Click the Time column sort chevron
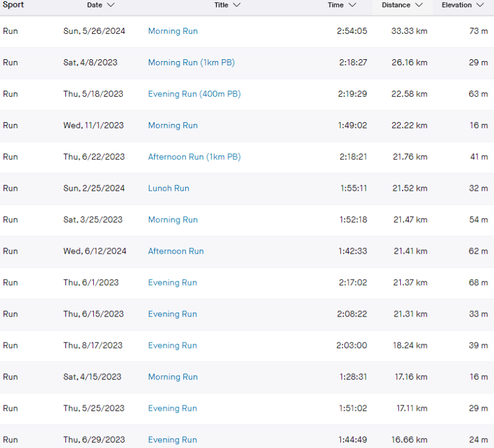The width and height of the screenshot is (494, 448). click(x=352, y=5)
